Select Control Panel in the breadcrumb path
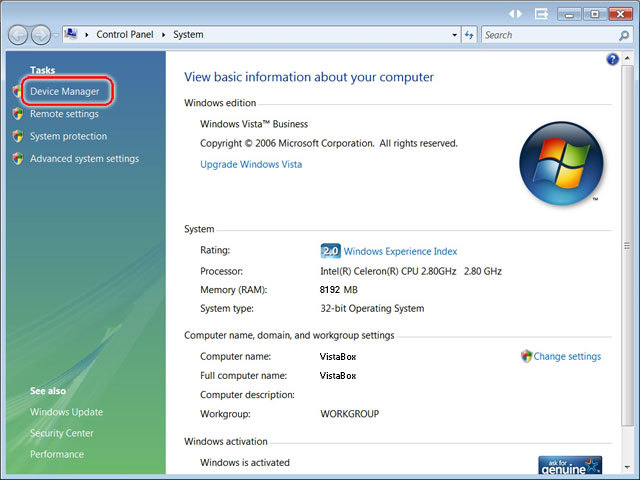 tap(126, 35)
